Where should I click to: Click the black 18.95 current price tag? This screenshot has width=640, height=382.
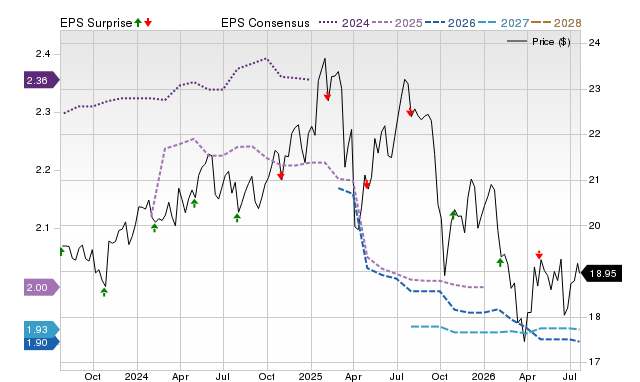601,273
